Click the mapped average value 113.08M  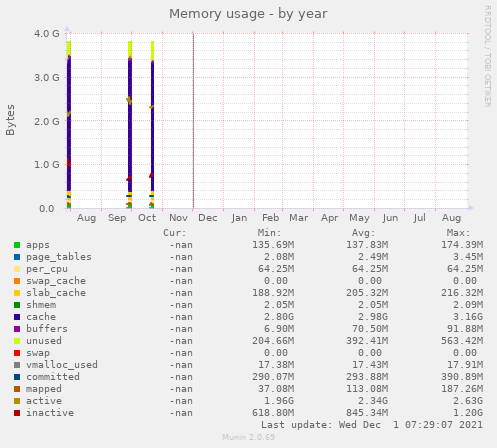(x=367, y=389)
